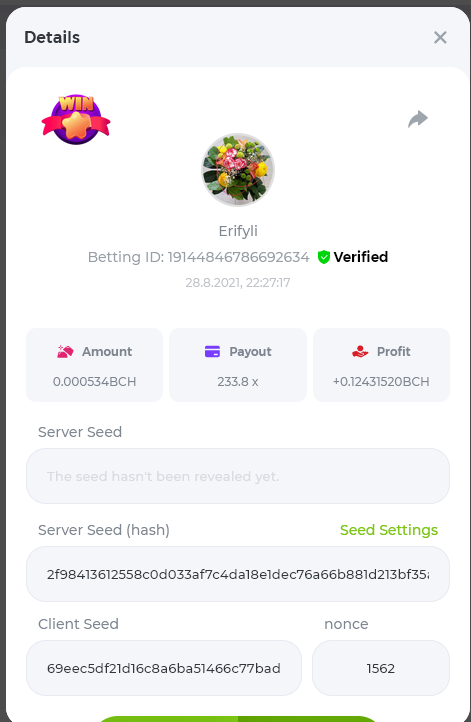Click the Server Seed field
Image resolution: width=471 pixels, height=722 pixels.
(x=238, y=476)
